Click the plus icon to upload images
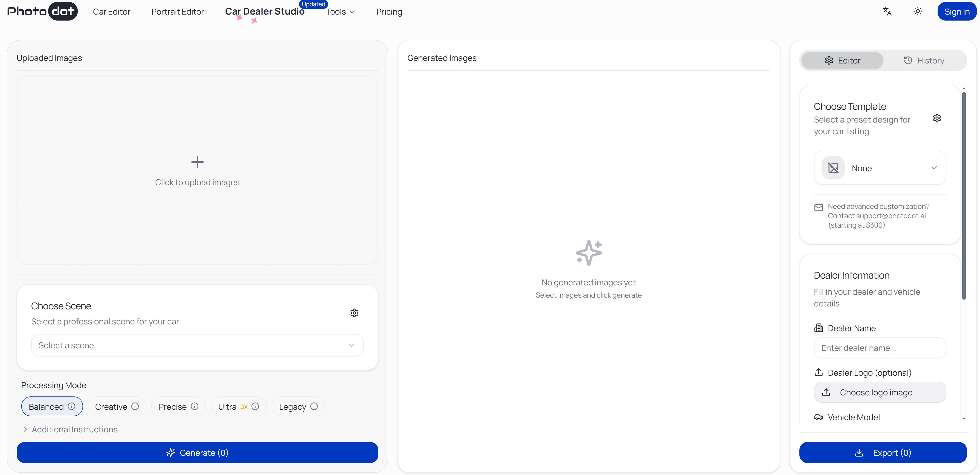980x475 pixels. point(197,162)
